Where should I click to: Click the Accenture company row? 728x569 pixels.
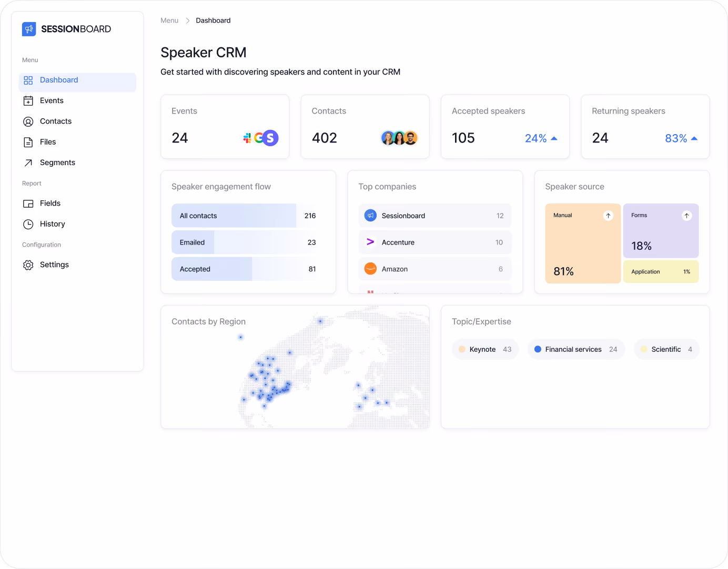click(435, 242)
